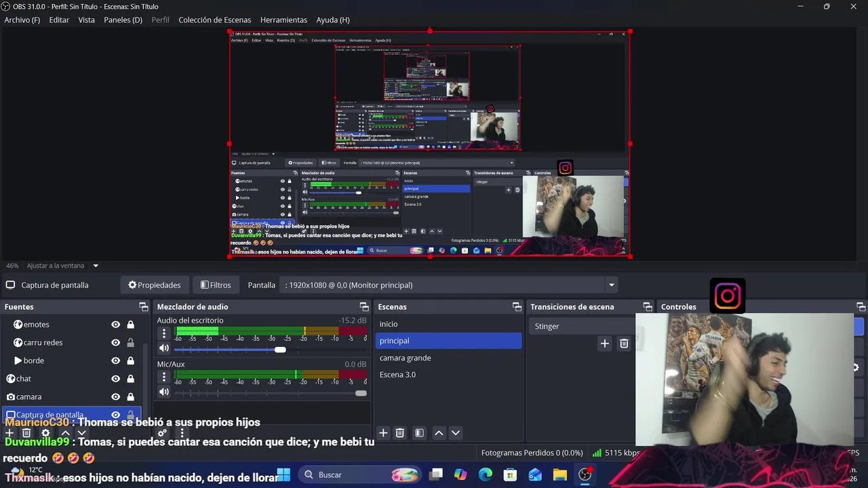Click the Audio del escritorio volume slider

click(x=271, y=349)
